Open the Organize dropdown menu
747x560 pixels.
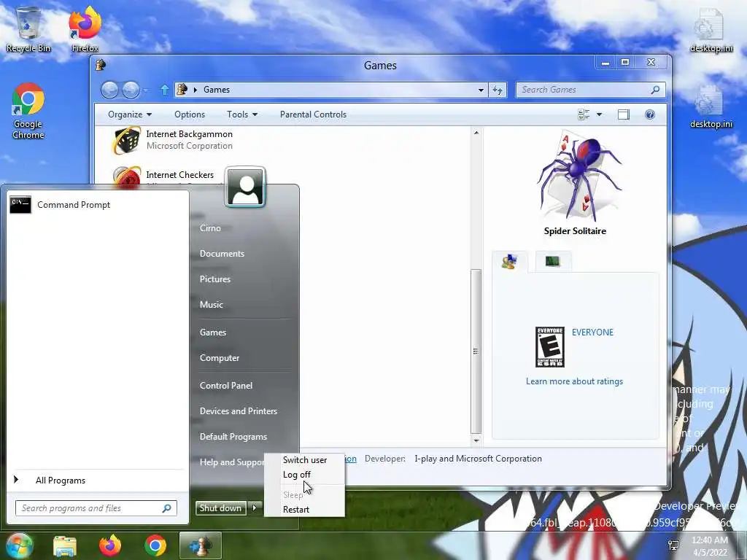pyautogui.click(x=130, y=114)
